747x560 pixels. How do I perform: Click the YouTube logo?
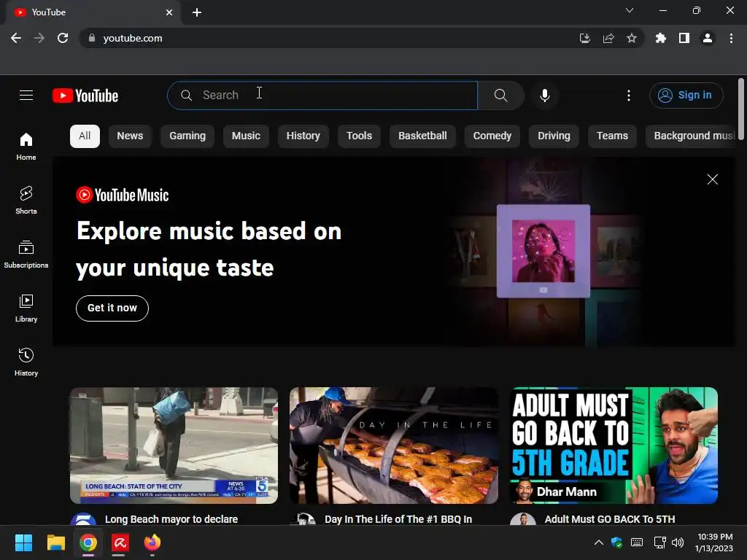85,96
